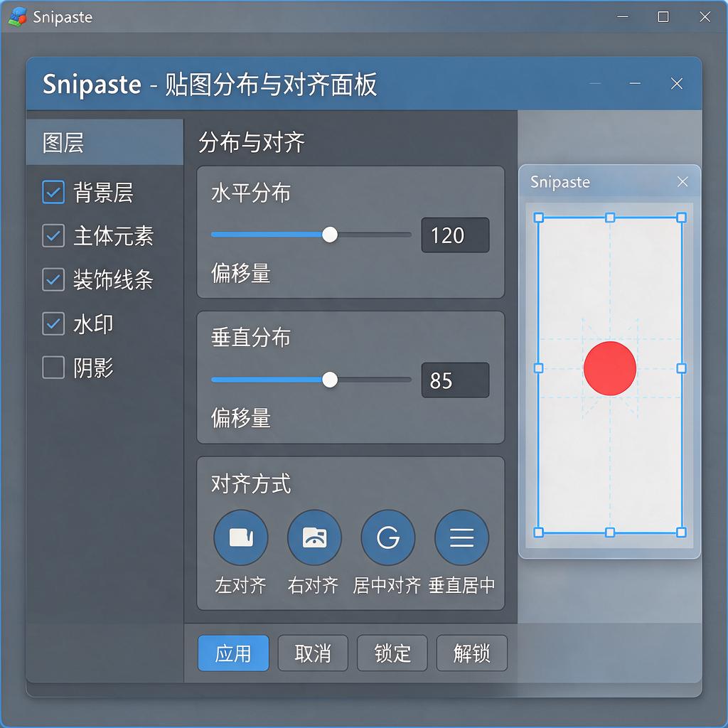This screenshot has height=728, width=728.
Task: Select the 图层 sidebar tab
Action: 105,142
